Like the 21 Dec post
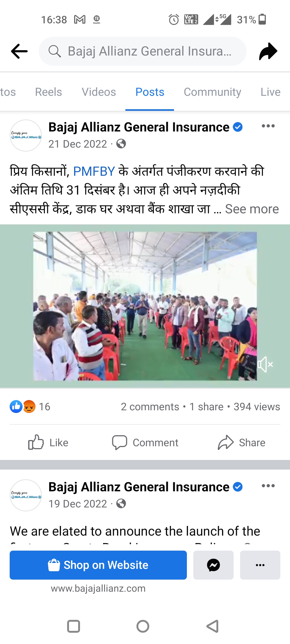The height and width of the screenshot is (644, 290). (48, 442)
